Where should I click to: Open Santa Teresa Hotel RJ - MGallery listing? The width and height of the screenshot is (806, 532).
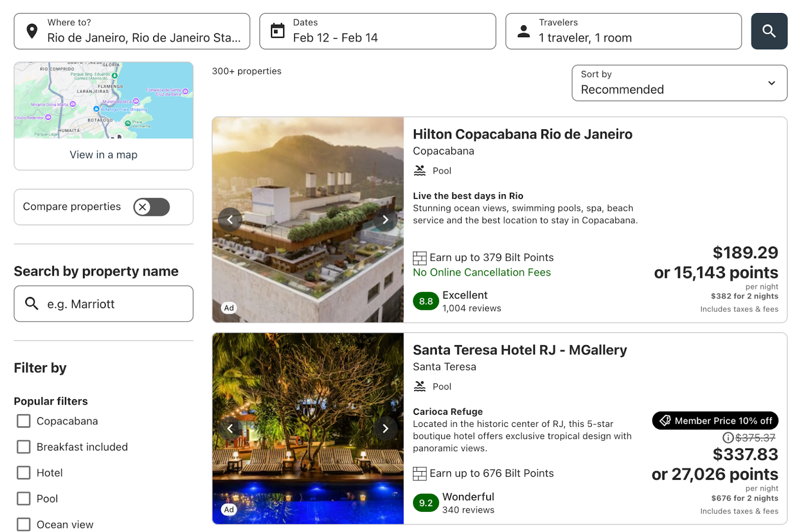point(520,350)
